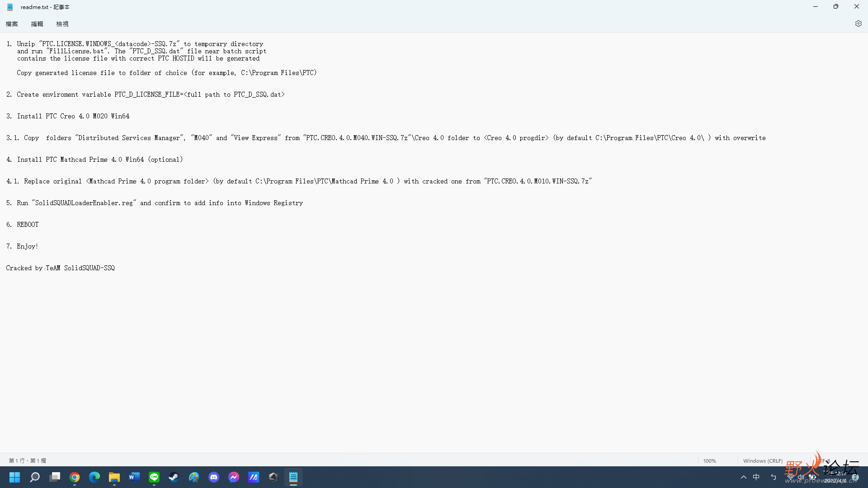Launch Google Chrome from taskbar
Image resolution: width=868 pixels, height=488 pixels.
tap(75, 477)
